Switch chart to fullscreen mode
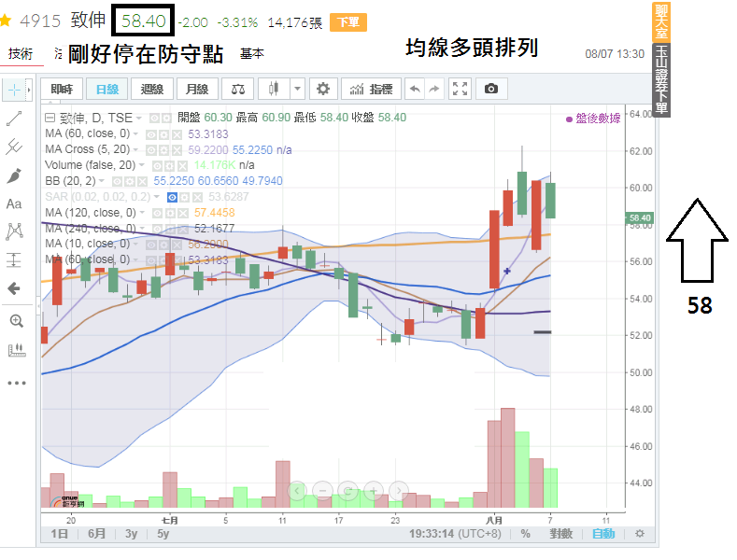This screenshot has width=737, height=560. (460, 89)
